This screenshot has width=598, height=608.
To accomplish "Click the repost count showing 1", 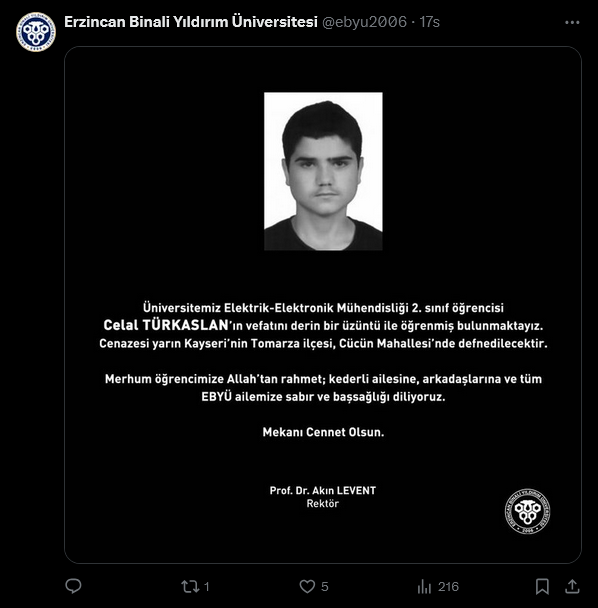I will coord(207,587).
